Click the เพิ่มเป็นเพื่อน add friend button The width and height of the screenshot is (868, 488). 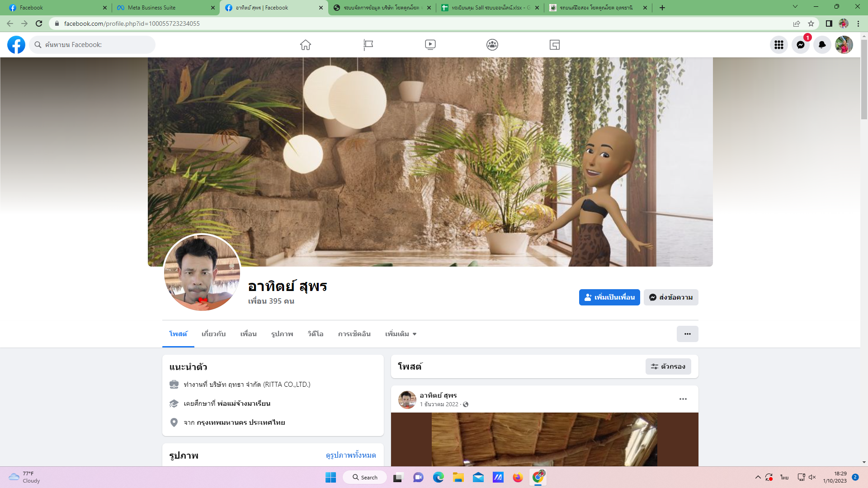pos(609,297)
